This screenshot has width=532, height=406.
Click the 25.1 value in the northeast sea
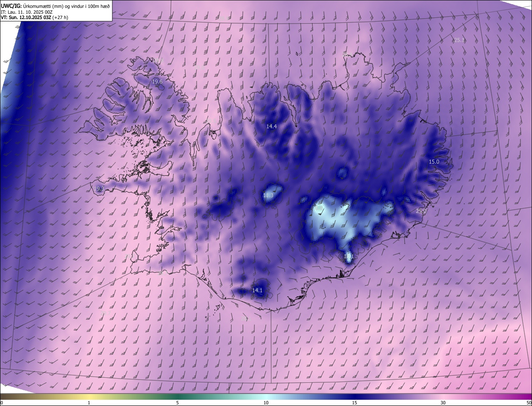[x=459, y=40]
